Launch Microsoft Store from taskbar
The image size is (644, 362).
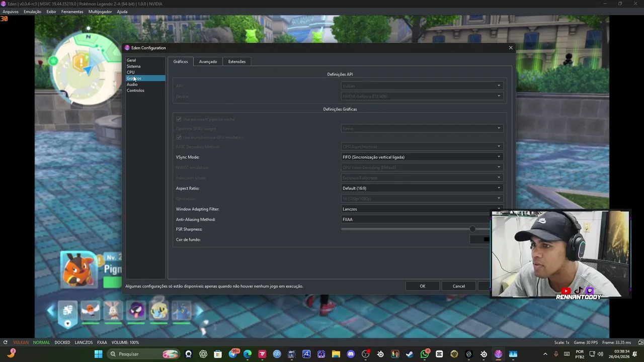pos(218,354)
